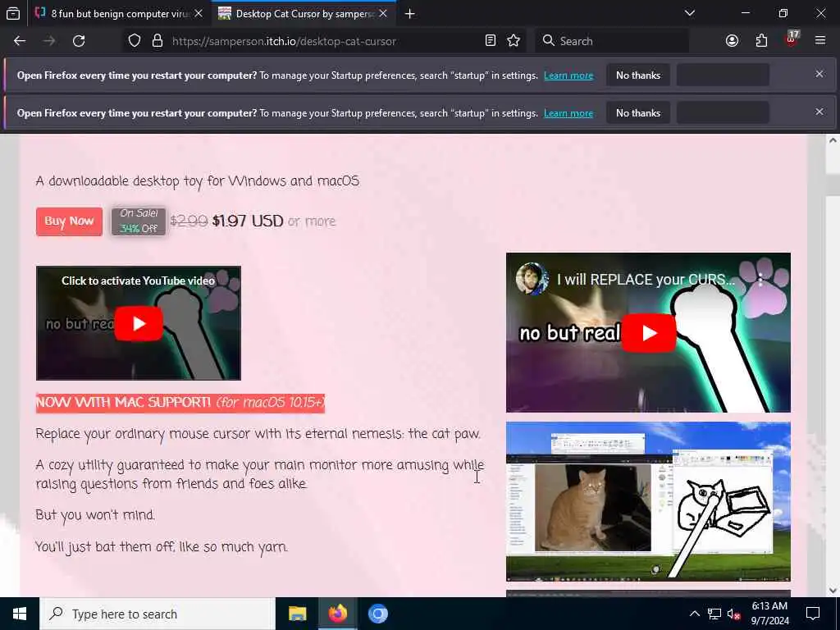
Task: Toggle reader view icon in address bar
Action: point(491,41)
